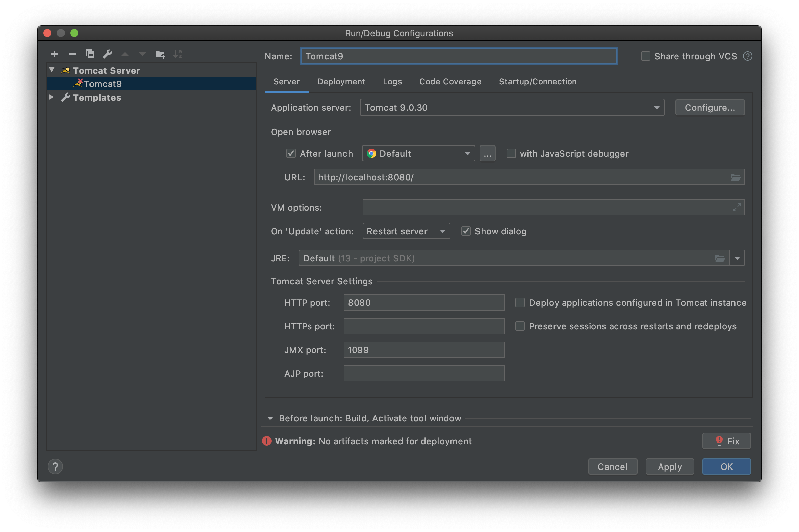
Task: Open the Startup/Connection tab
Action: [537, 82]
